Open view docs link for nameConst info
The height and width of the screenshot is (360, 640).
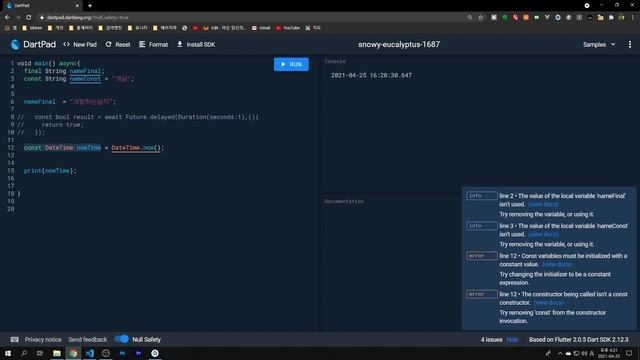(543, 234)
